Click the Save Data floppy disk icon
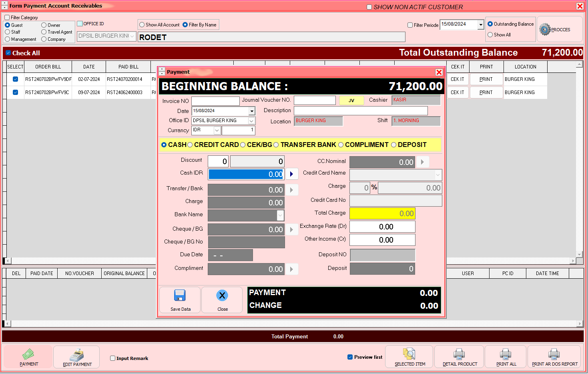This screenshot has width=588, height=374. [180, 296]
